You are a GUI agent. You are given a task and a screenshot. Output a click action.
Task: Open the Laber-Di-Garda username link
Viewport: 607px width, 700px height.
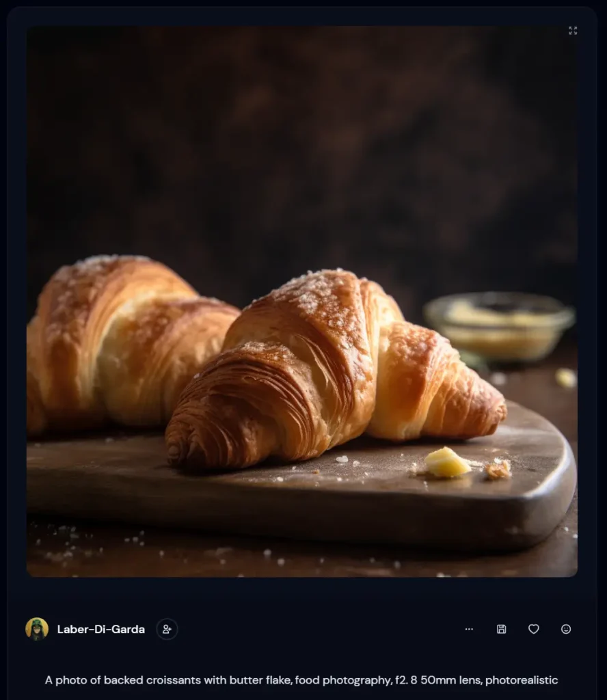pos(101,629)
